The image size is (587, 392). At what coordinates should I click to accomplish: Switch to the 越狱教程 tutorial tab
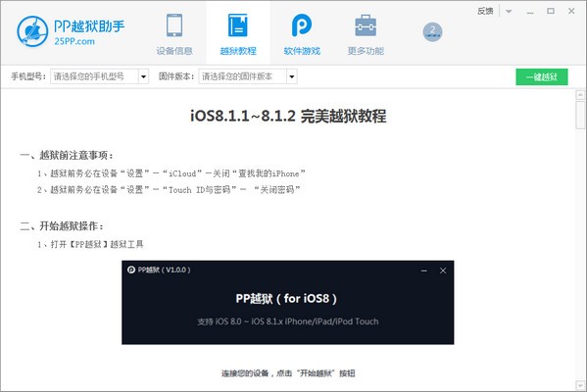238,34
